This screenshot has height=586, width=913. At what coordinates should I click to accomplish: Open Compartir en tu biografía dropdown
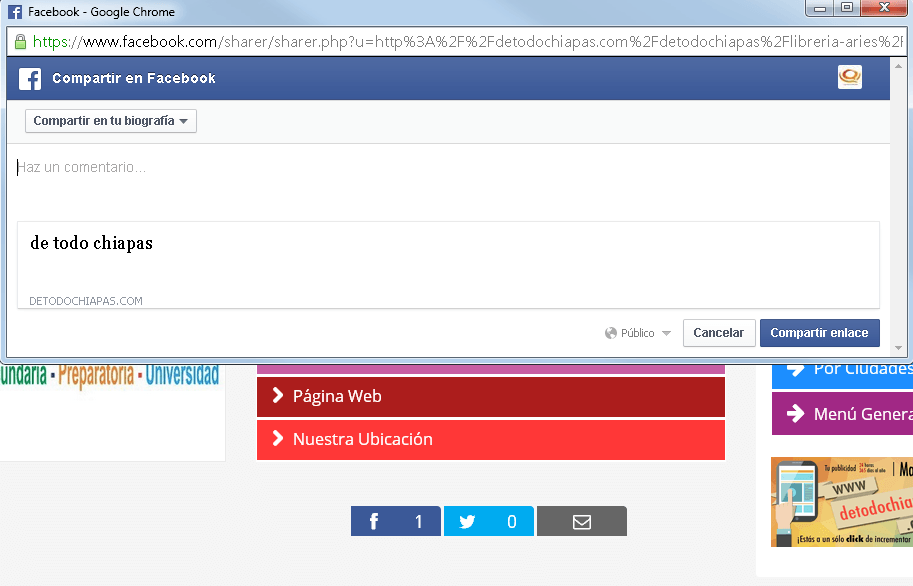111,121
